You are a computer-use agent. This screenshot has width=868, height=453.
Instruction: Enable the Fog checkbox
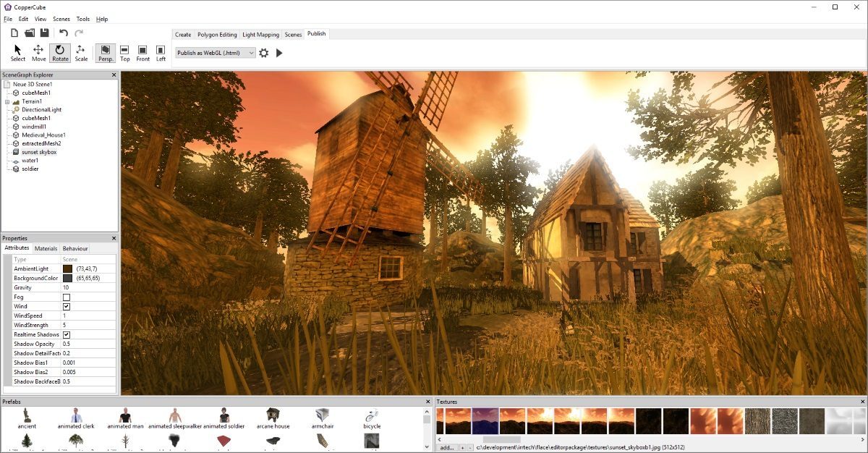67,297
